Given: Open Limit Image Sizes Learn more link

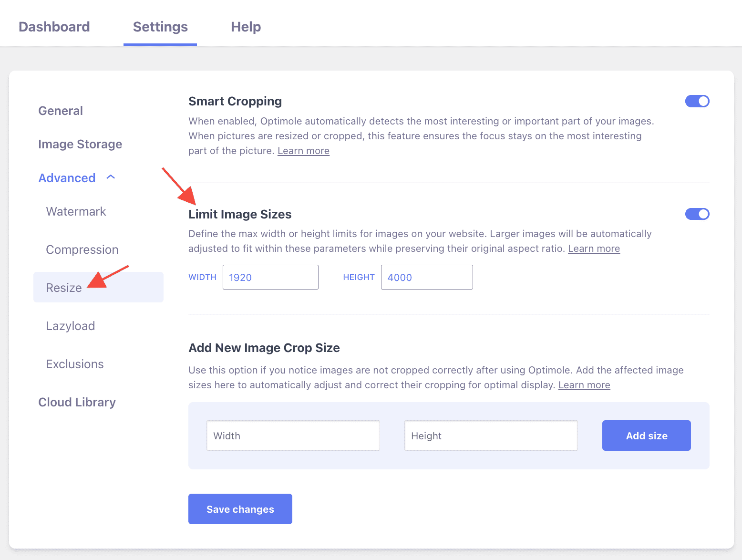Looking at the screenshot, I should point(594,249).
